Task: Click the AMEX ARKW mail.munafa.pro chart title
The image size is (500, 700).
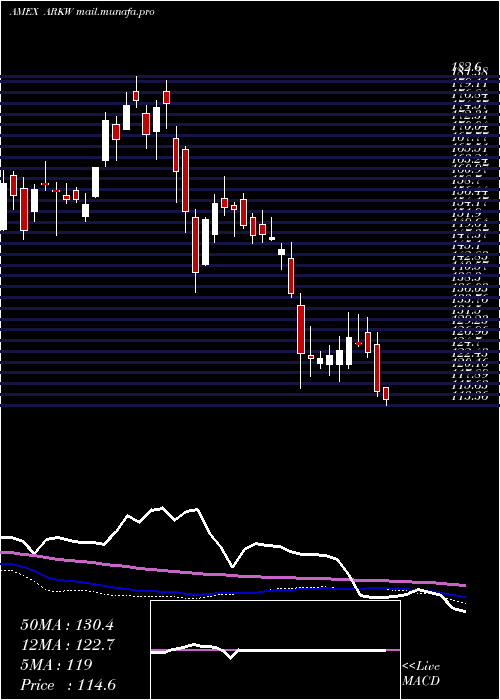Action: pyautogui.click(x=82, y=12)
